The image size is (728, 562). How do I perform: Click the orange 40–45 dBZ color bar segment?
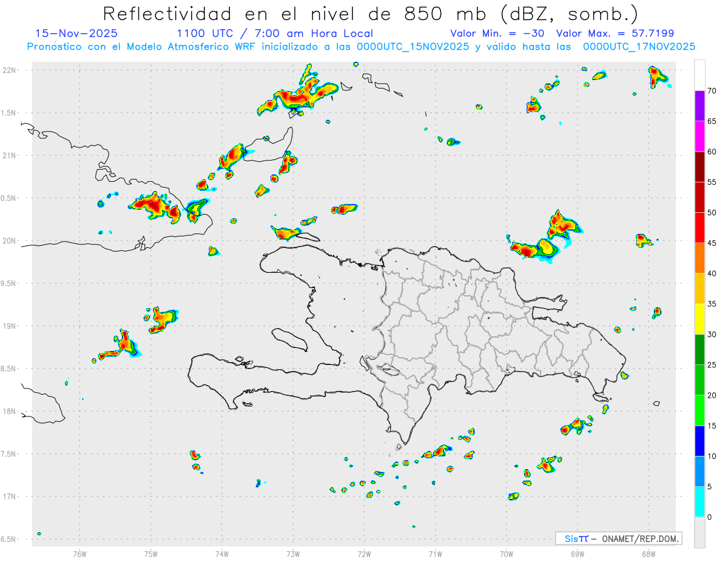click(699, 258)
